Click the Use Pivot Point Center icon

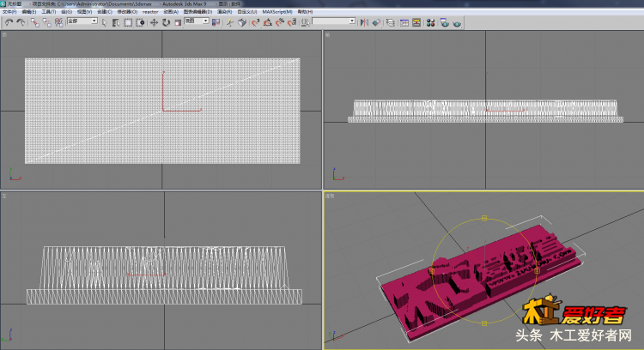216,22
